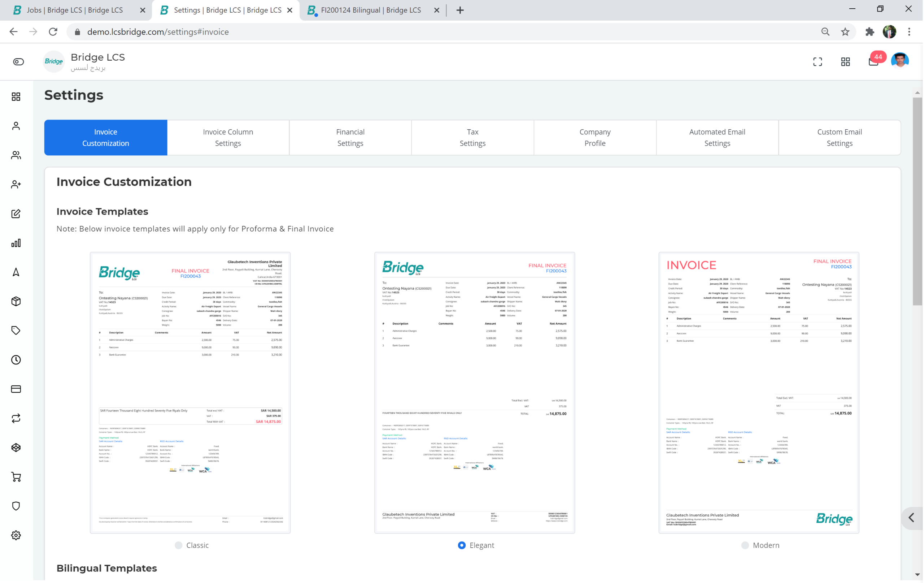
Task: Open the browser zoom magnifier icon
Action: pyautogui.click(x=825, y=32)
